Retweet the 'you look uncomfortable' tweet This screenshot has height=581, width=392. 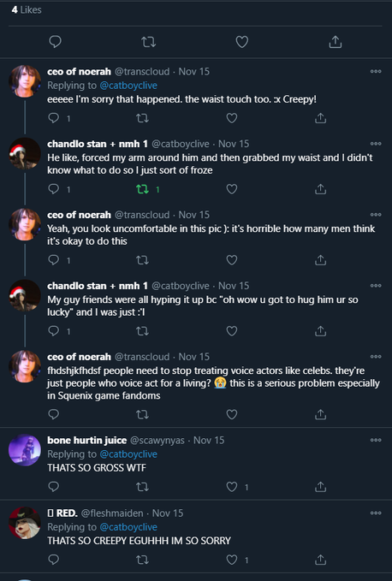[142, 260]
